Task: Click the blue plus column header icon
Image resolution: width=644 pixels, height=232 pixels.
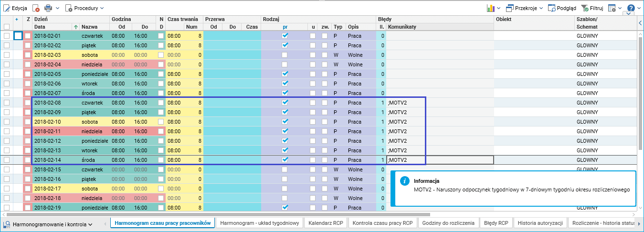Action: [x=17, y=19]
